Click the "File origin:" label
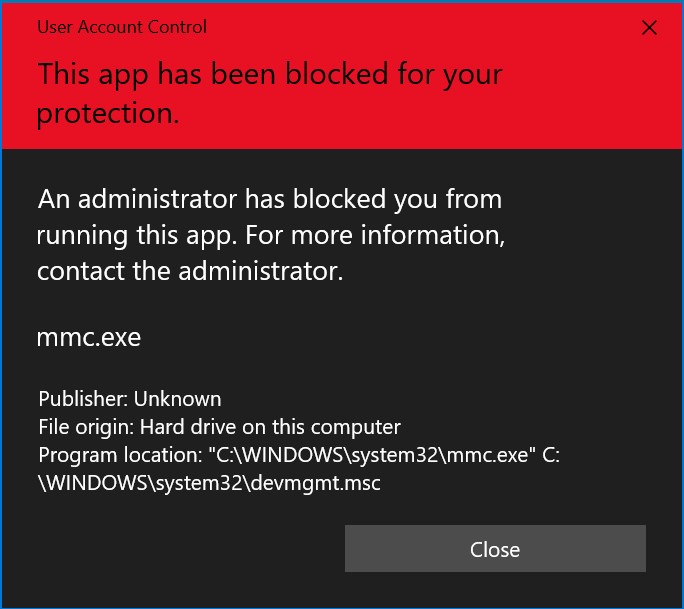 [86, 427]
